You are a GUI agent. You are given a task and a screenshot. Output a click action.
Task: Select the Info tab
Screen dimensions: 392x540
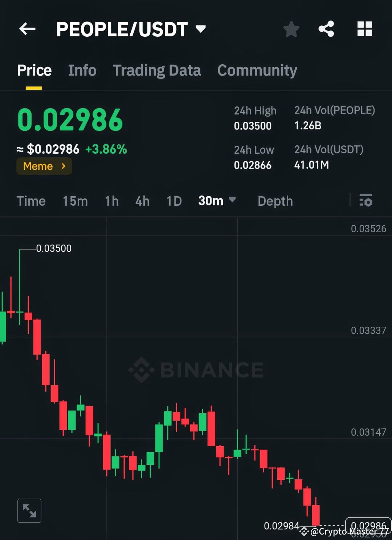82,70
